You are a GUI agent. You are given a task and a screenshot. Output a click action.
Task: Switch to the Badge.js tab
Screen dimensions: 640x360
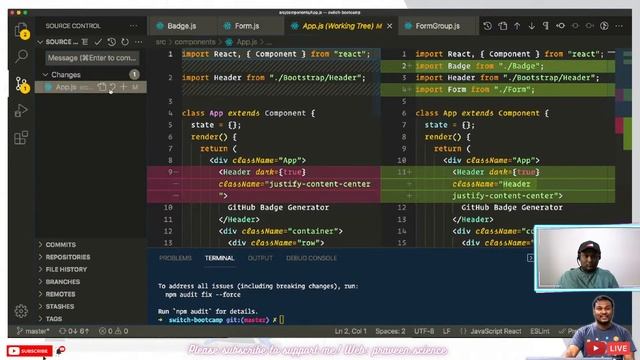pyautogui.click(x=181, y=26)
